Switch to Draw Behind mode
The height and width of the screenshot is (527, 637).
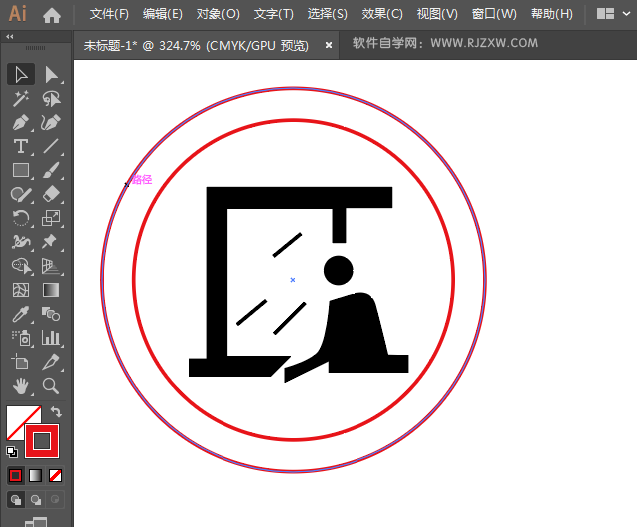coord(36,499)
